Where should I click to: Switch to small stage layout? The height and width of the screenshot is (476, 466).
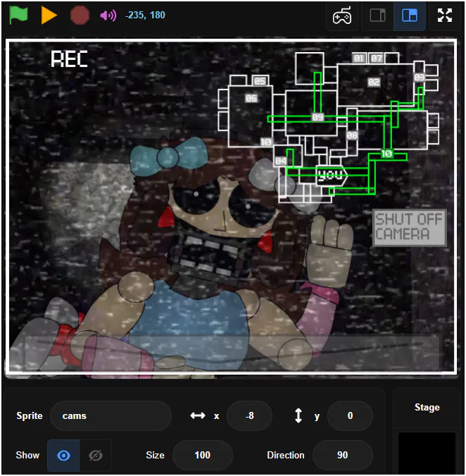377,15
